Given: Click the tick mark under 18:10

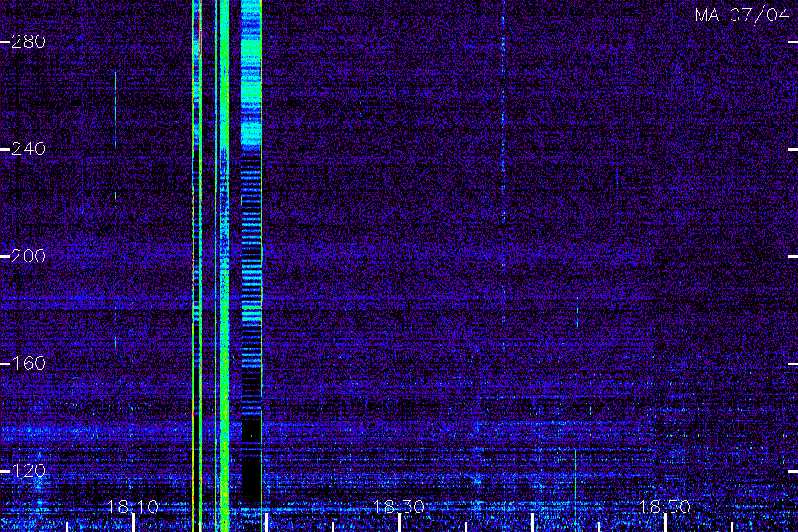Looking at the screenshot, I should tap(133, 523).
